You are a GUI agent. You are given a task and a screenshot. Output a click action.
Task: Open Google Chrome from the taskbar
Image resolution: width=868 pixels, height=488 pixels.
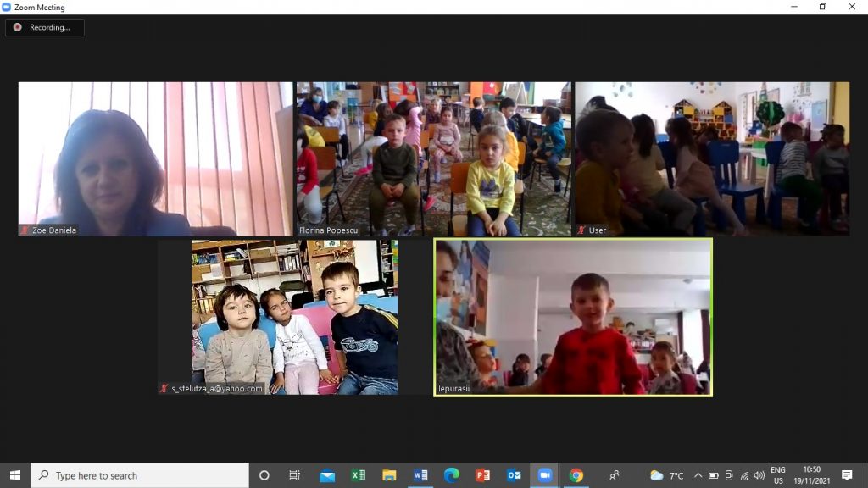point(576,475)
